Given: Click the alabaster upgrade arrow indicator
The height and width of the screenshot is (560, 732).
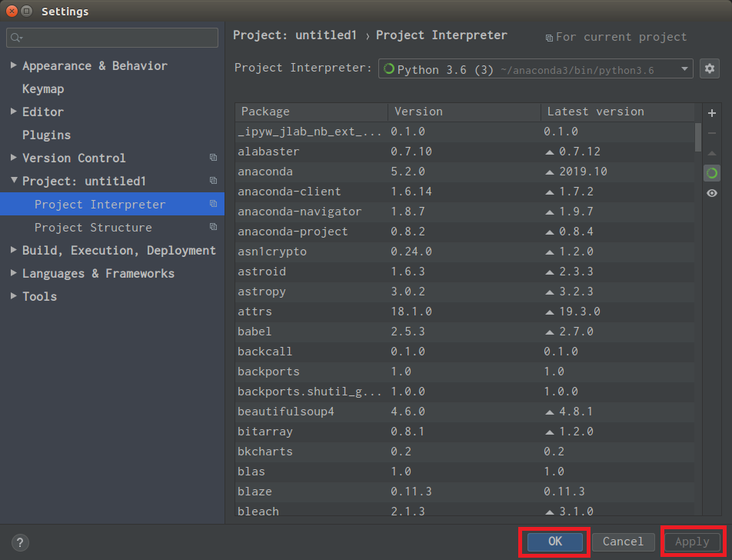Looking at the screenshot, I should 550,152.
